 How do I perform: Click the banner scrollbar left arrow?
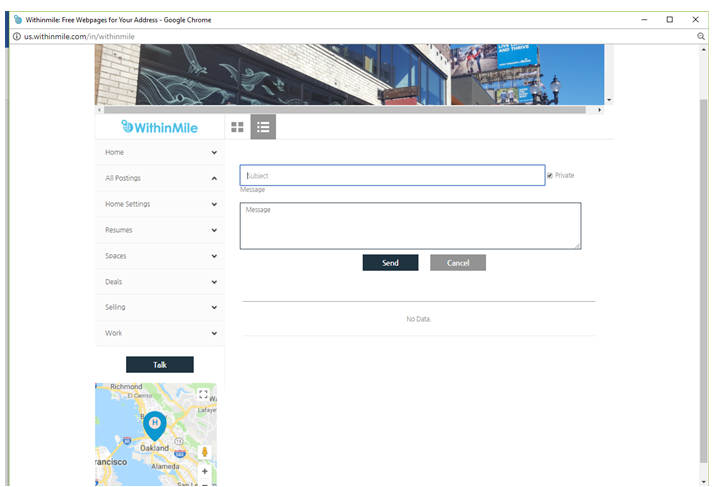pos(99,110)
